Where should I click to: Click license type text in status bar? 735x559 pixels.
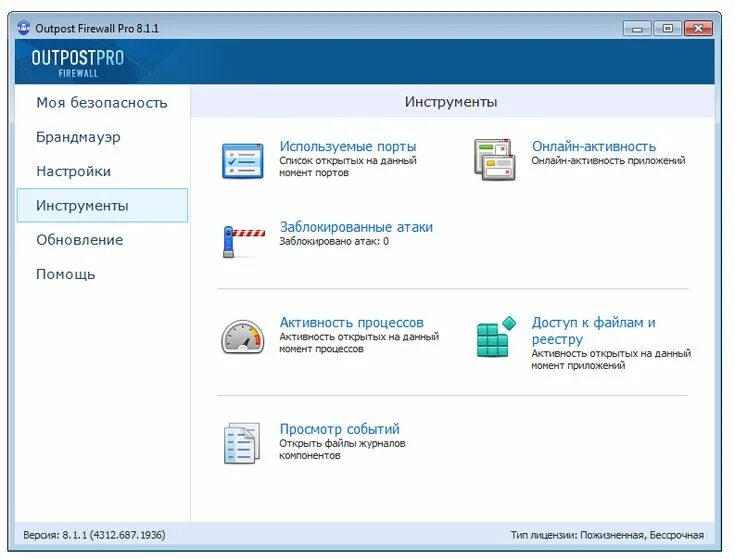608,535
